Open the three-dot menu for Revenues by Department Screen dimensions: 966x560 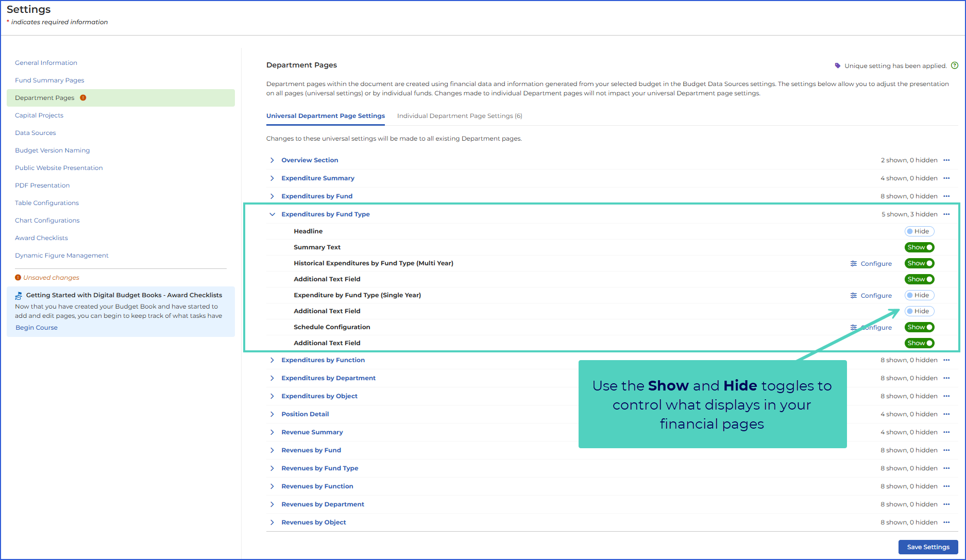coord(946,504)
